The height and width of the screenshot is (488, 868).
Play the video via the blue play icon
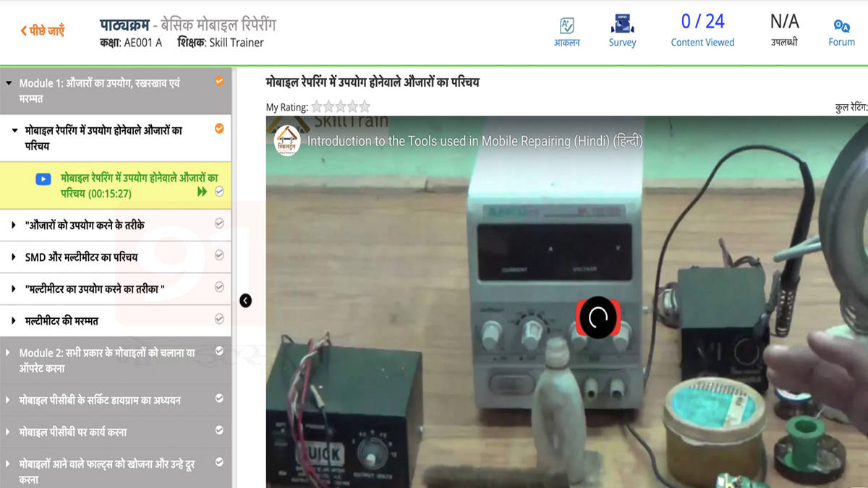[43, 179]
